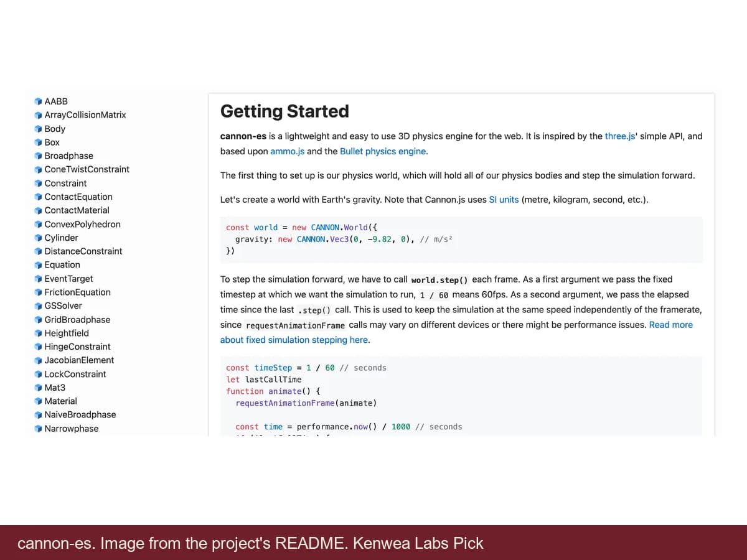Click the CANNON.World code block
The height and width of the screenshot is (560, 747).
point(461,240)
